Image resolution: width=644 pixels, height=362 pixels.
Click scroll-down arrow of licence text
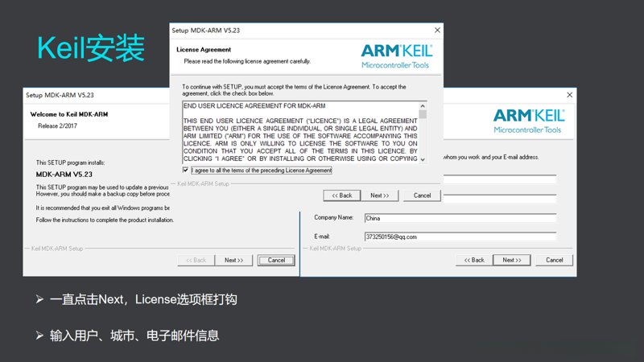click(x=423, y=159)
